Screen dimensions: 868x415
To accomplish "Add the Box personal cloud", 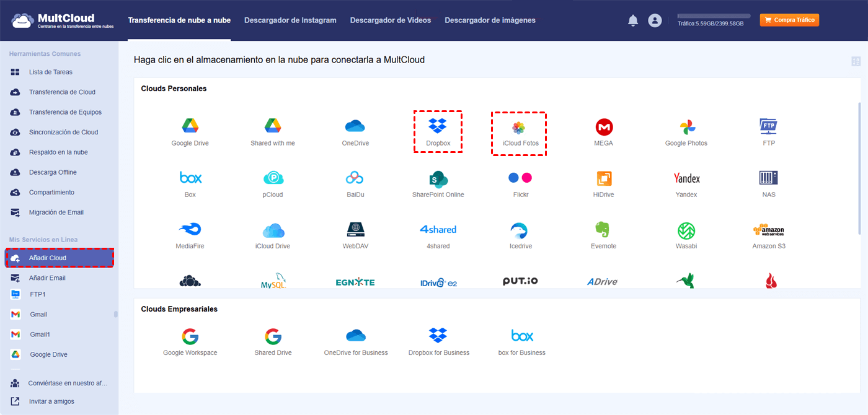I will [190, 178].
